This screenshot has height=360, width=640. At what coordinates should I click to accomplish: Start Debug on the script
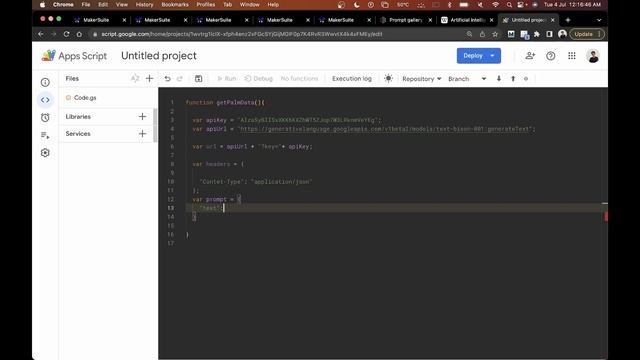[258, 79]
